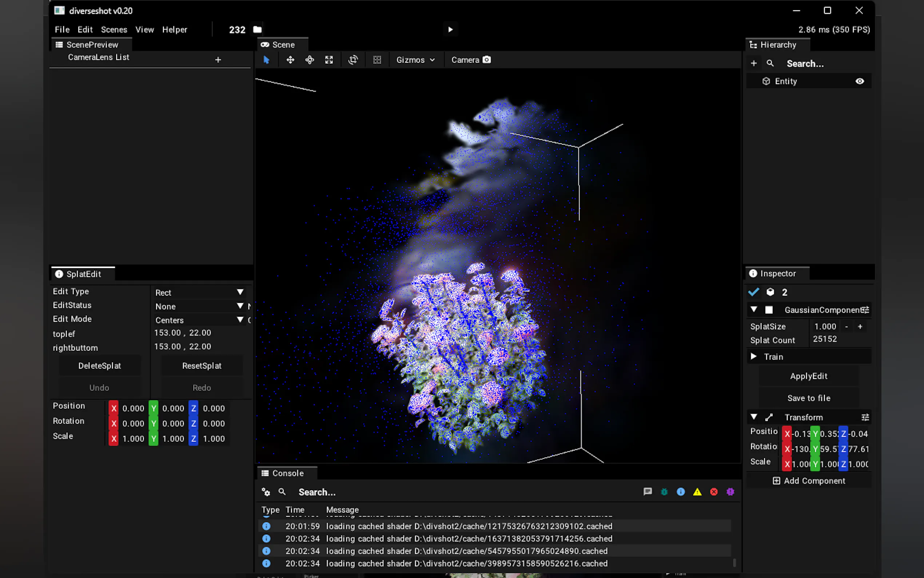Viewport: 924px width, 578px height.
Task: Click the Save to file button
Action: [808, 398]
